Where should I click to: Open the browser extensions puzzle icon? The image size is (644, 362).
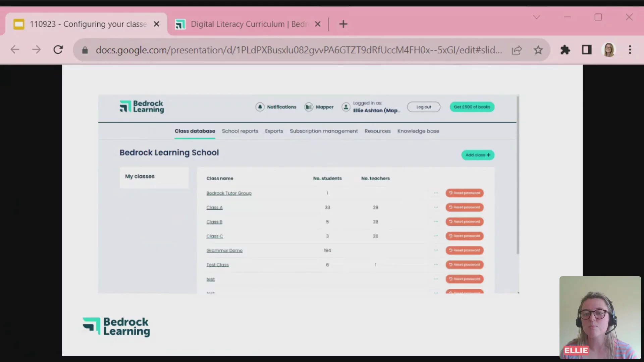565,50
